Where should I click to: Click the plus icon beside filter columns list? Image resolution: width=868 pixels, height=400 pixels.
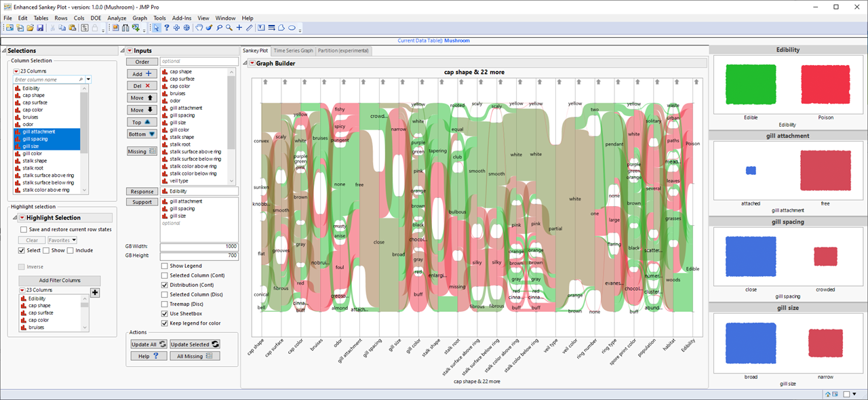pos(95,292)
